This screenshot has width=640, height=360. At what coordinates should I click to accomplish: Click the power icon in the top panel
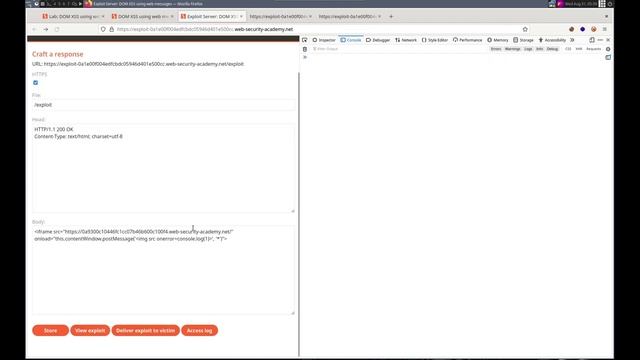coord(610,4)
